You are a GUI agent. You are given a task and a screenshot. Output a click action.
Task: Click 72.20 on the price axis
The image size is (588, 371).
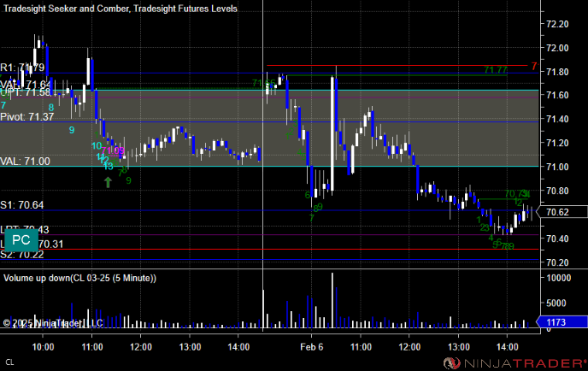557,25
